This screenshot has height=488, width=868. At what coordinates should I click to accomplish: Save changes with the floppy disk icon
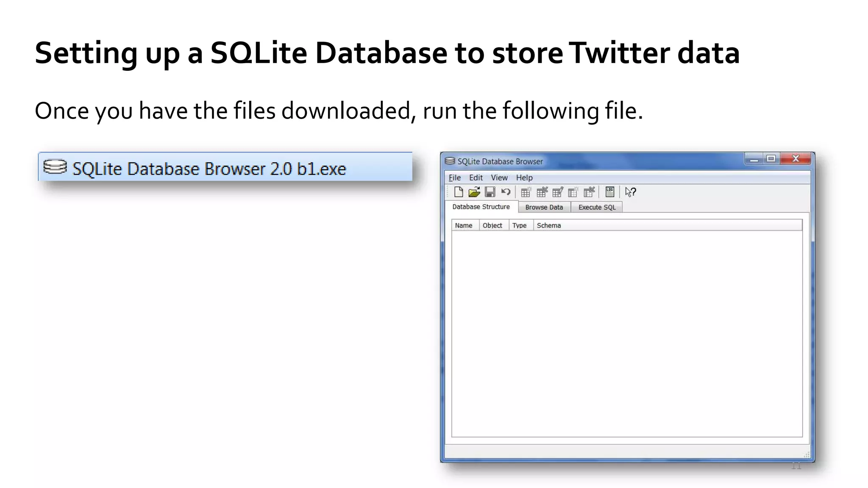click(490, 192)
